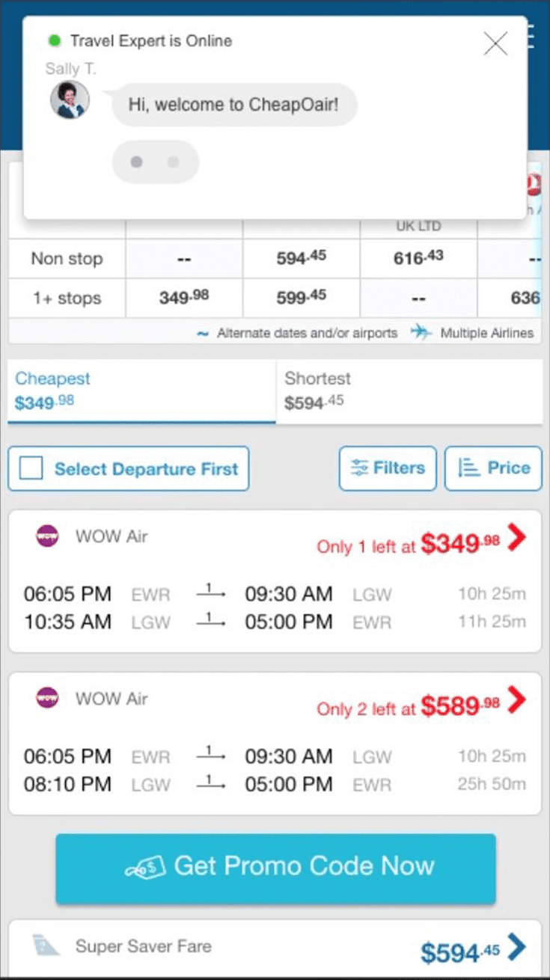Image resolution: width=550 pixels, height=980 pixels.
Task: Click Super Saver Fare airplane tail icon
Action: click(46, 946)
